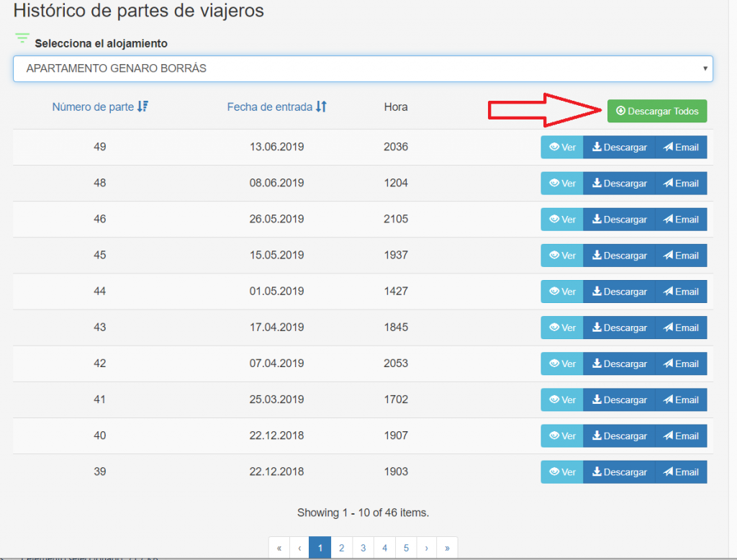Email parte number 40
737x560 pixels.
681,435
